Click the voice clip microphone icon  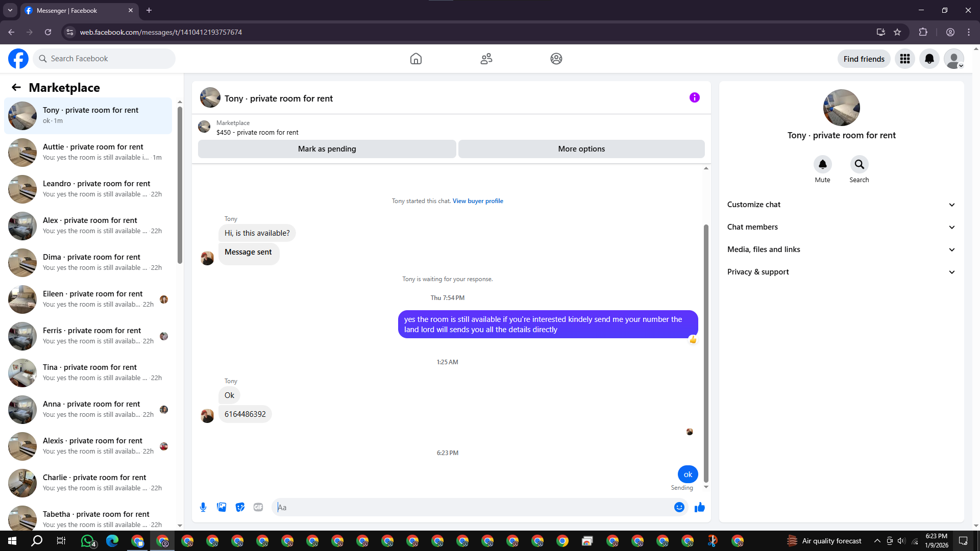coord(203,507)
